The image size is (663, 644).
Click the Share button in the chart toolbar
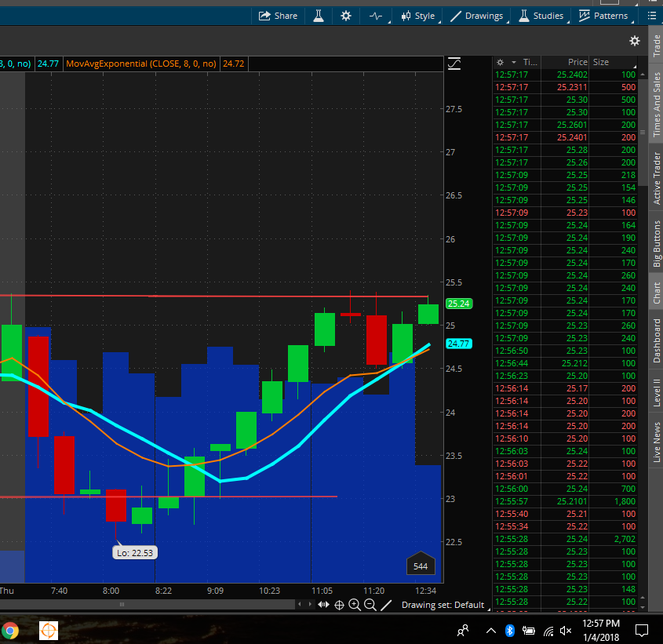(x=278, y=16)
